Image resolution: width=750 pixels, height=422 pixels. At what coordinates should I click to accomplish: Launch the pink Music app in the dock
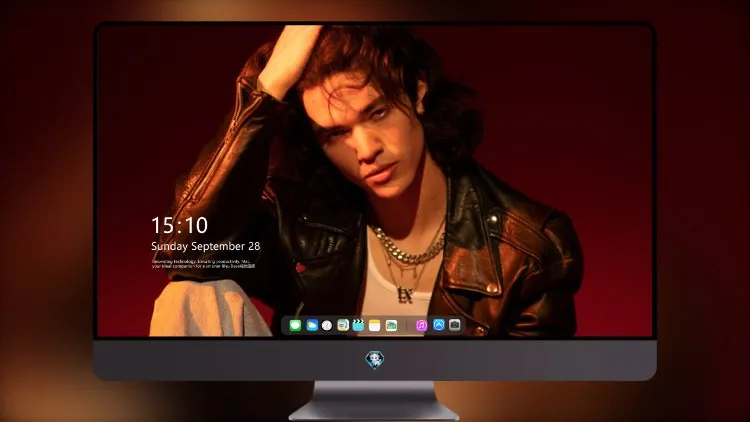coord(421,326)
